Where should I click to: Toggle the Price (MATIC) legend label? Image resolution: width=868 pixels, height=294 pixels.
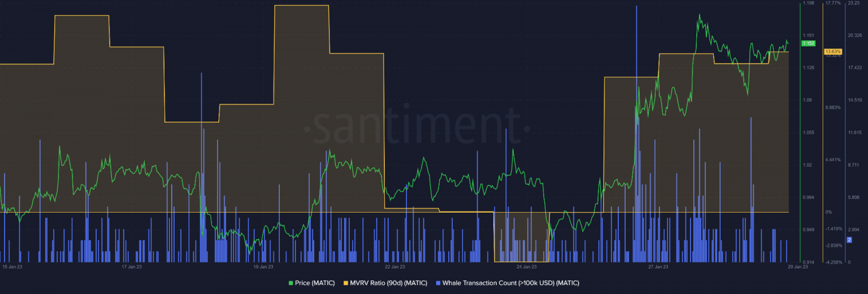pyautogui.click(x=315, y=283)
